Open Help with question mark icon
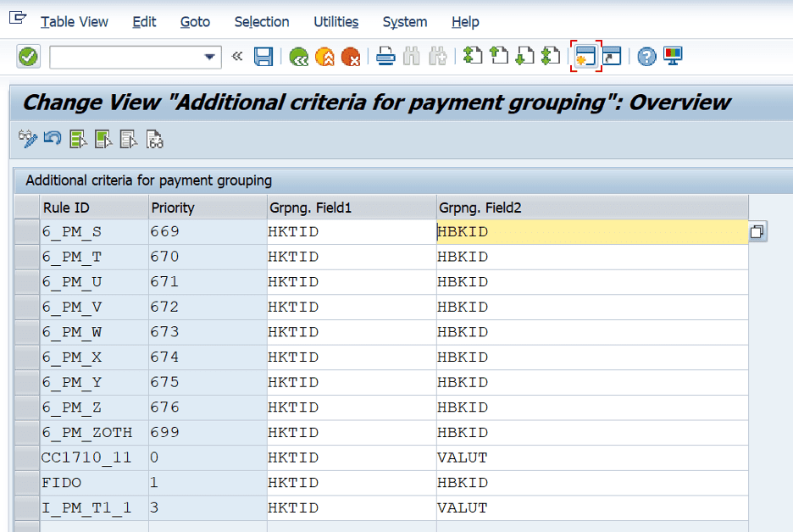 tap(646, 56)
